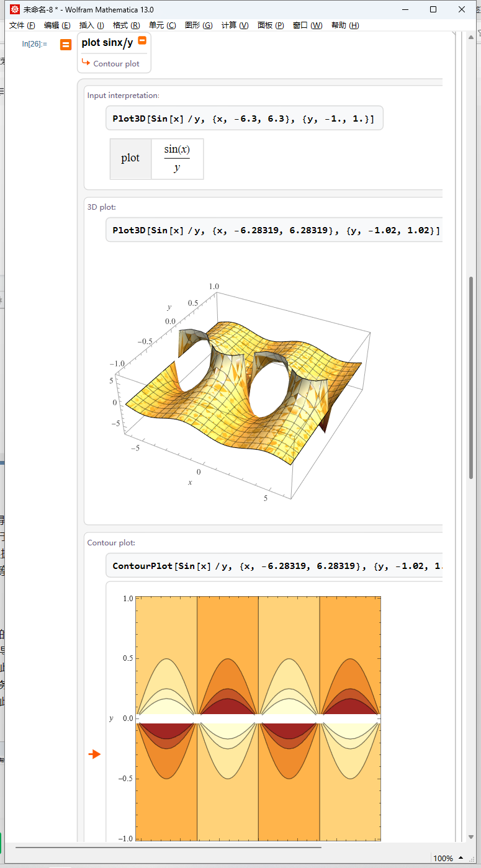Image resolution: width=481 pixels, height=868 pixels.
Task: Open the 帮助 (H) menu
Action: (x=345, y=25)
